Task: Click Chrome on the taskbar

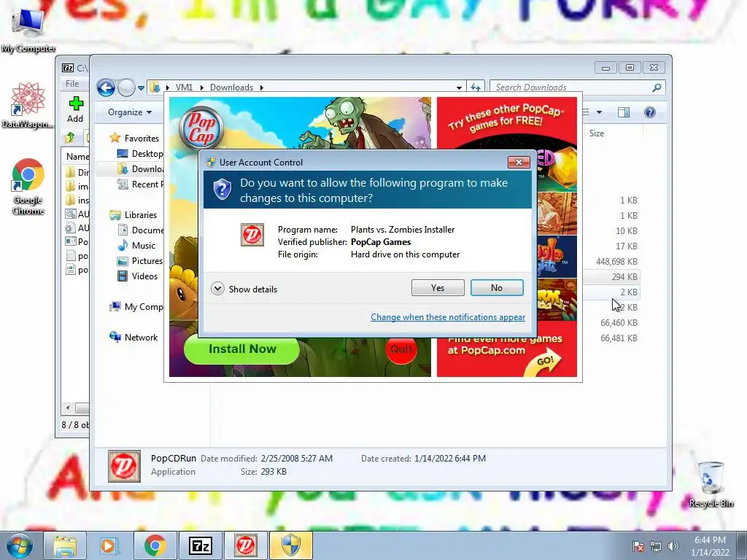Action: click(155, 545)
